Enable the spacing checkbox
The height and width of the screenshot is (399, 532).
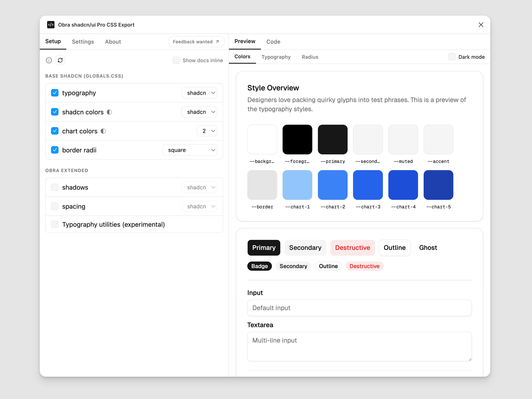[55, 206]
